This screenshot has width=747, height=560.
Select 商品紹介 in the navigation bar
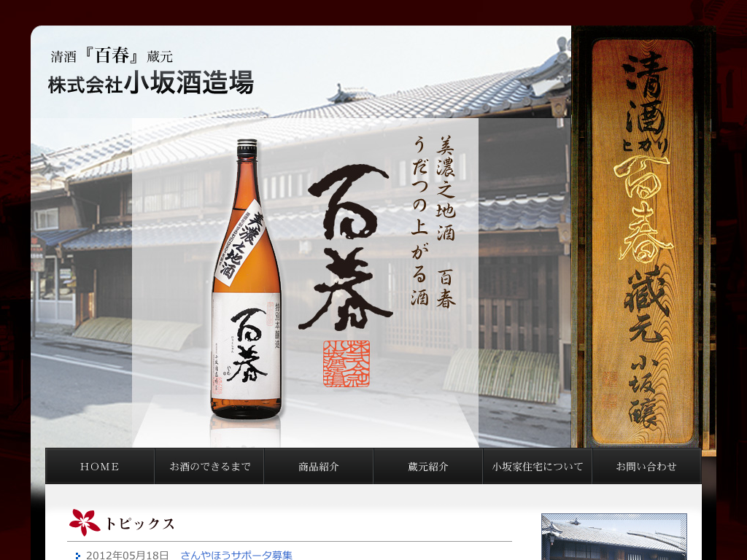tap(319, 467)
